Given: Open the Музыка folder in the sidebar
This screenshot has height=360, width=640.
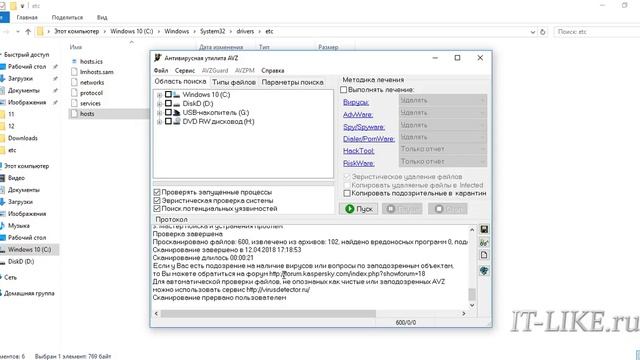Looking at the screenshot, I should click(18, 226).
